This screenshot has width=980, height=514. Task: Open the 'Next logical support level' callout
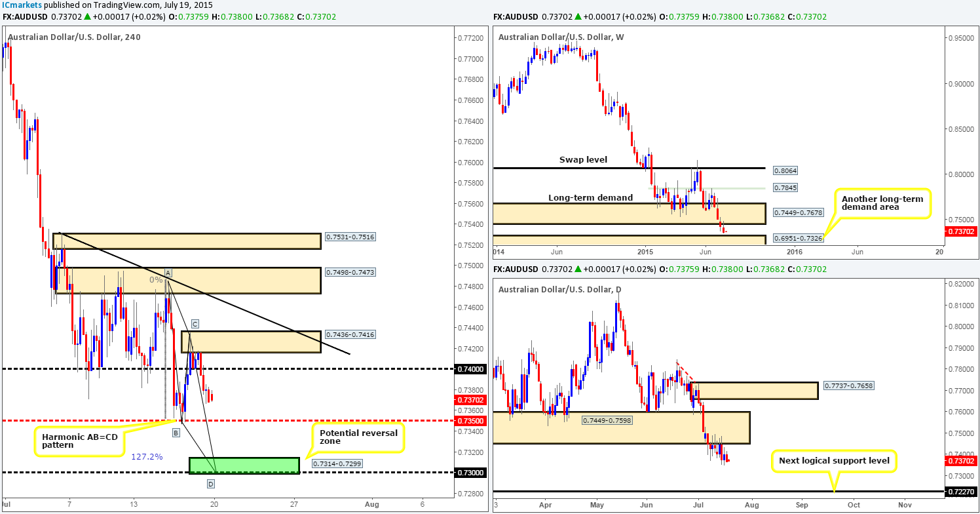[835, 460]
